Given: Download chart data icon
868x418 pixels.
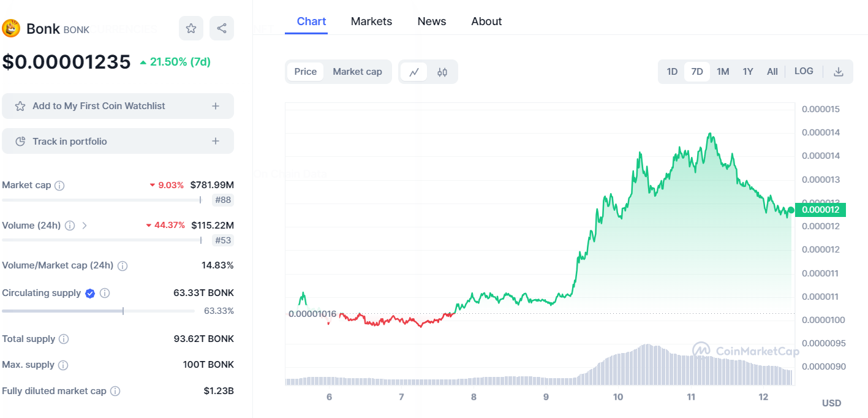Looking at the screenshot, I should click(839, 72).
